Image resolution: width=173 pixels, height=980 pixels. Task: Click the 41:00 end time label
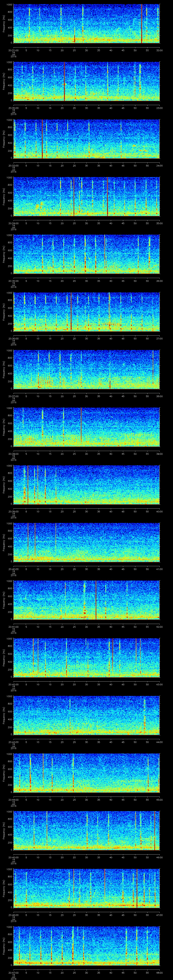[x=160, y=569]
